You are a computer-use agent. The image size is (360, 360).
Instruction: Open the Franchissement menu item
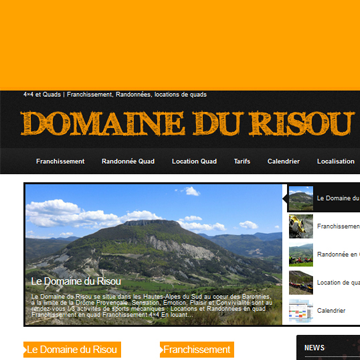pyautogui.click(x=60, y=161)
